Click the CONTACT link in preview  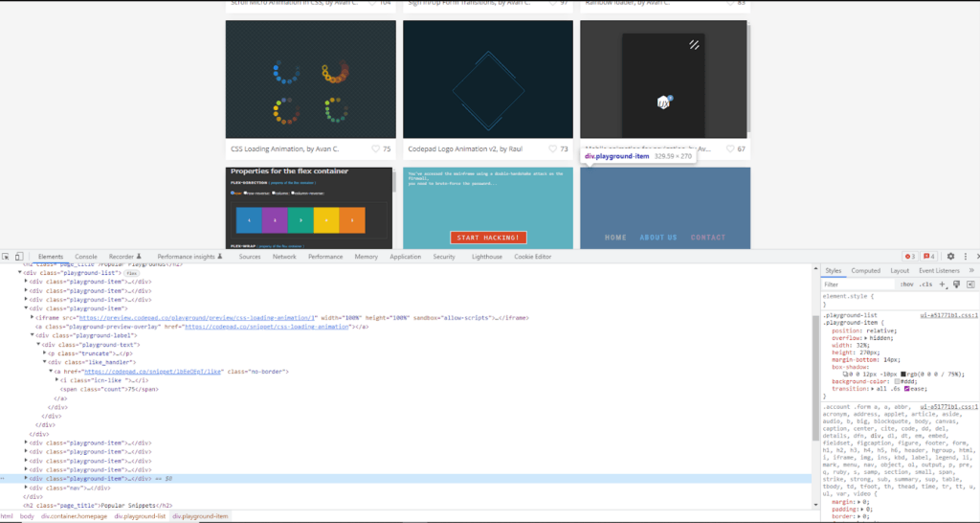coord(708,238)
